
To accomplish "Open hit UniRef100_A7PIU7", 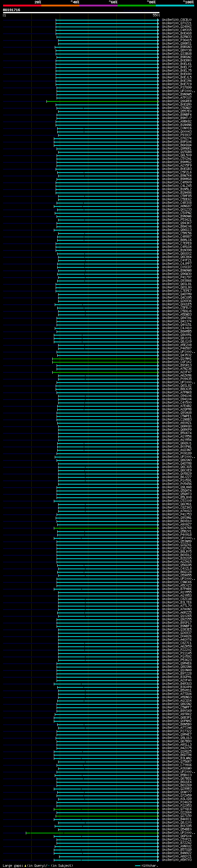I will [x=176, y=98].
